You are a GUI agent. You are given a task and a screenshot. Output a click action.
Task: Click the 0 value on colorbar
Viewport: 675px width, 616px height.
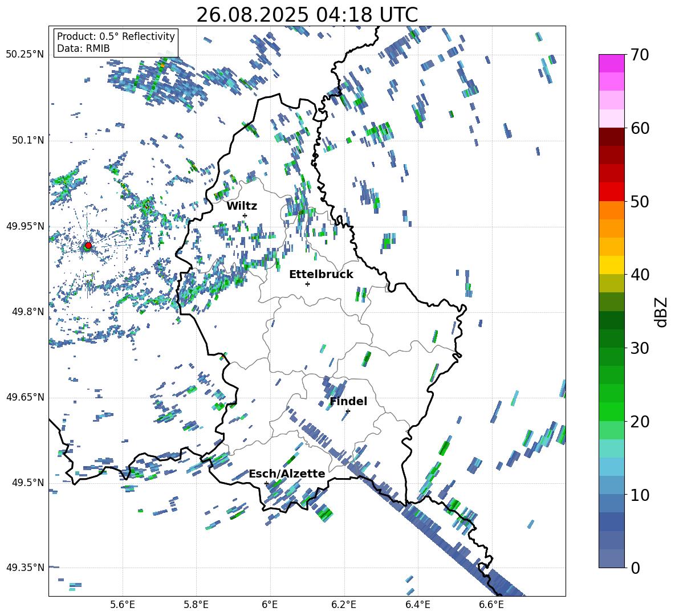click(x=635, y=568)
